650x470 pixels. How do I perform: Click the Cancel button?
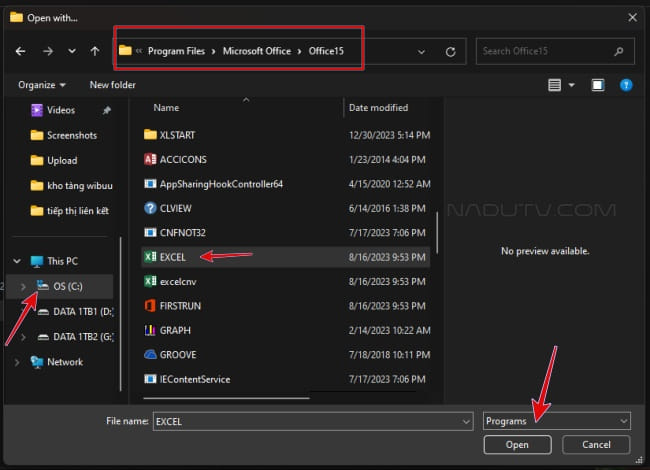pyautogui.click(x=596, y=445)
